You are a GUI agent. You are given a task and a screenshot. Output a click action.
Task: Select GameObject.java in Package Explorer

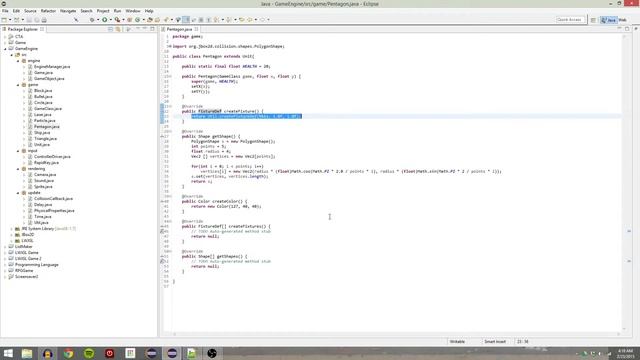(49, 78)
